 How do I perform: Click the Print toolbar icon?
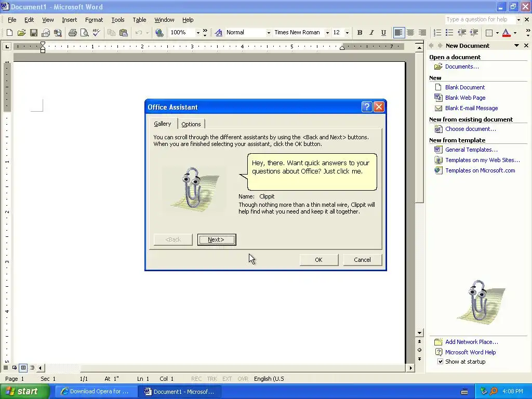(72, 33)
